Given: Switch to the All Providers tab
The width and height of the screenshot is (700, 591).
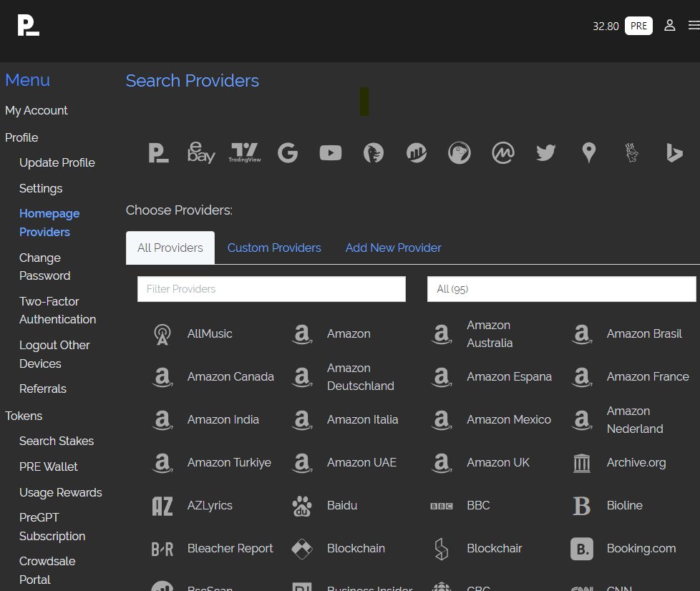Looking at the screenshot, I should [170, 248].
